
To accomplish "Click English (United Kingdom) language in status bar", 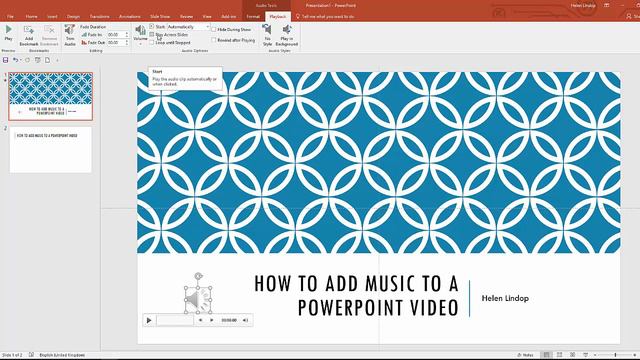I will pos(62,355).
